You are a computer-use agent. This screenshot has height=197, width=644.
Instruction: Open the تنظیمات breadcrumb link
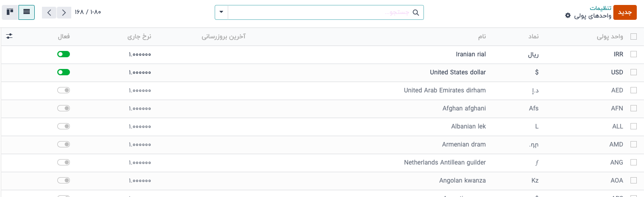point(601,8)
